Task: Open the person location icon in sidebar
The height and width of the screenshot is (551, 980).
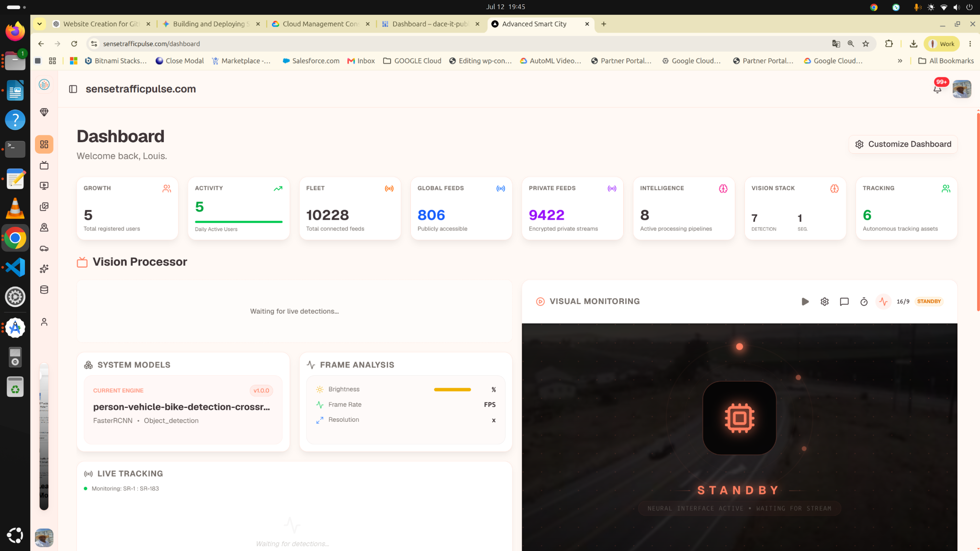Action: (x=44, y=227)
